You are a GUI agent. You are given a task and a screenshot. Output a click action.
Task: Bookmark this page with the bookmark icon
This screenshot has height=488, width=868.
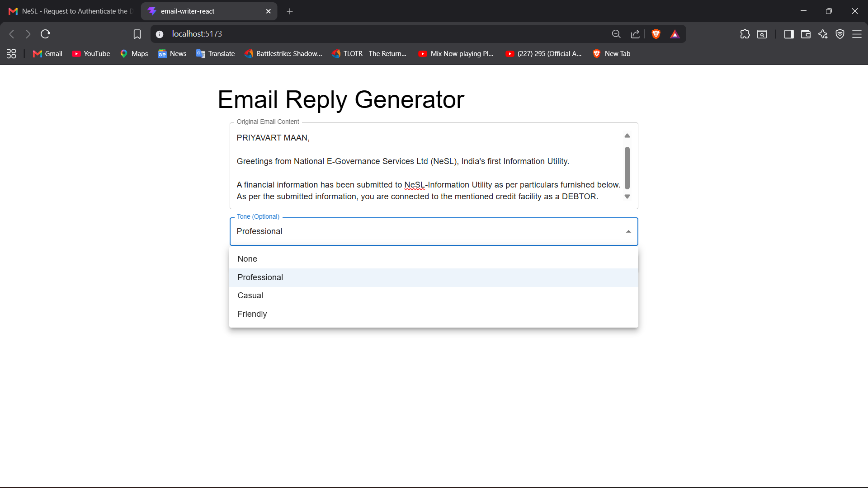click(x=137, y=34)
